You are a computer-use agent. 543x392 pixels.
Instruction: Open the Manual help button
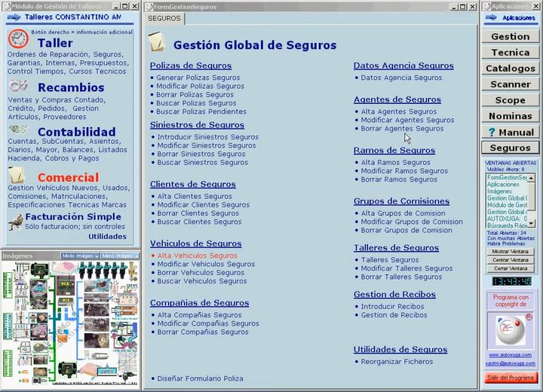point(510,132)
